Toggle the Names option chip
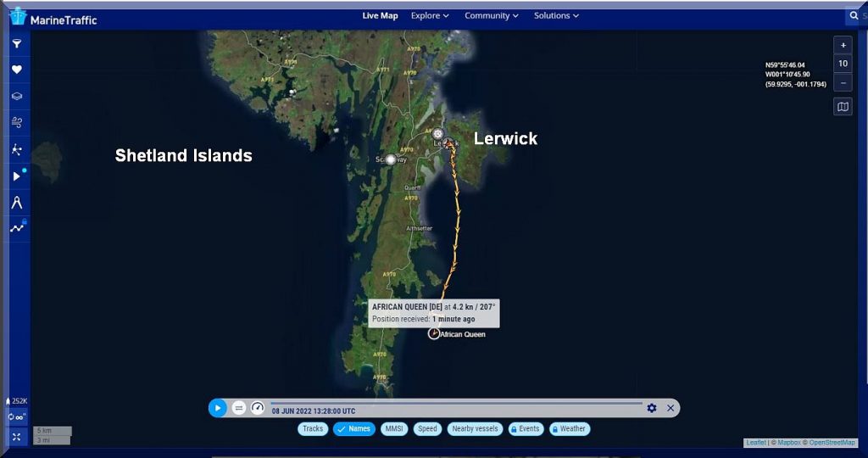Image resolution: width=868 pixels, height=458 pixels. (354, 429)
